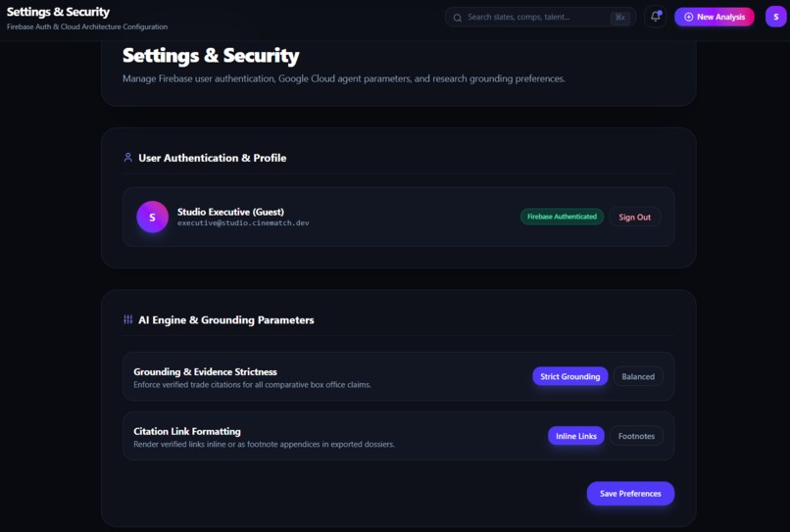Click the Firebase Authenticated badge
The width and height of the screenshot is (790, 532).
(562, 217)
